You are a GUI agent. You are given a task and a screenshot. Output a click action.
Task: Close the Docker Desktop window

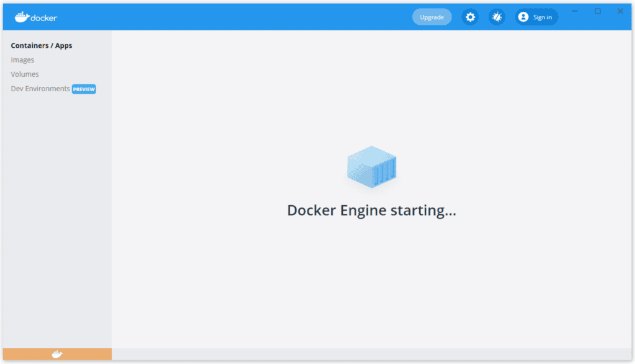(x=620, y=11)
